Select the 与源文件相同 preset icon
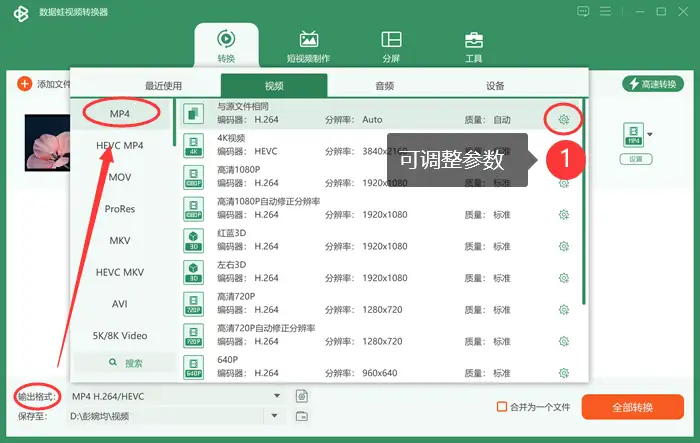The image size is (700, 443). (193, 113)
